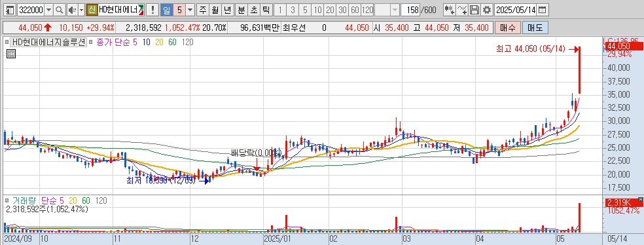This screenshot has height=245, width=644.
Task: Click the orange 20-day price moving average legend
Action: pos(160,42)
